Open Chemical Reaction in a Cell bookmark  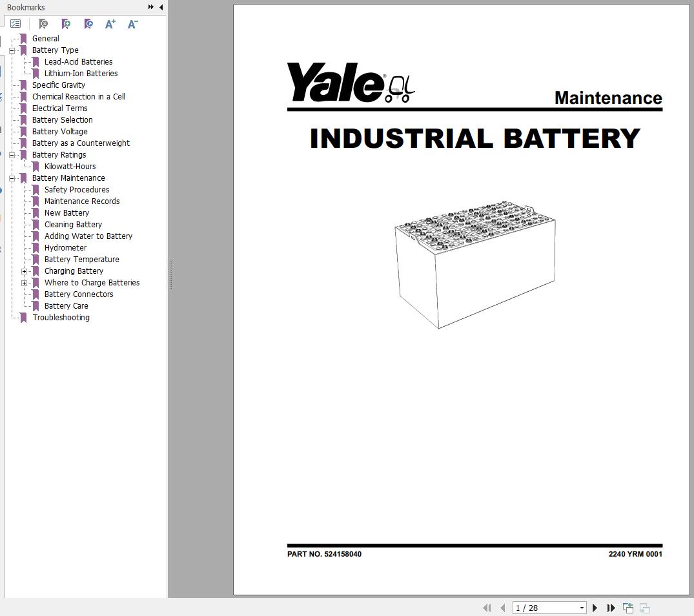click(x=78, y=96)
